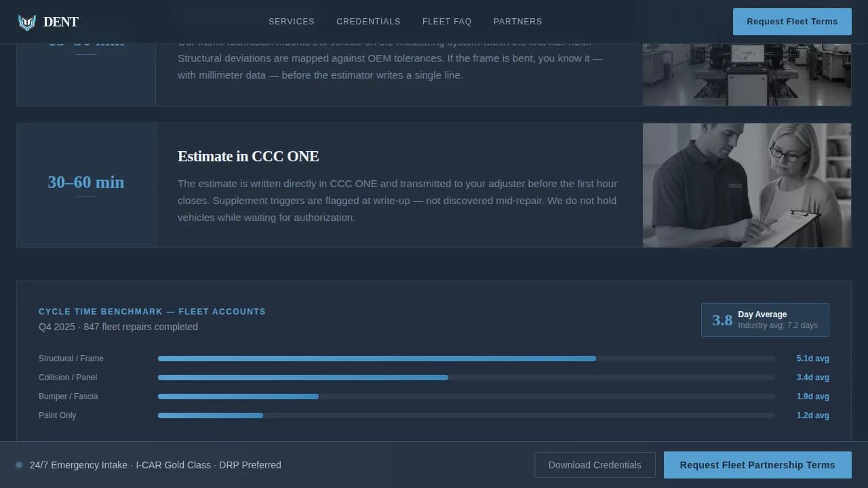This screenshot has height=488, width=868.
Task: Navigate to Partners section
Action: 518,22
